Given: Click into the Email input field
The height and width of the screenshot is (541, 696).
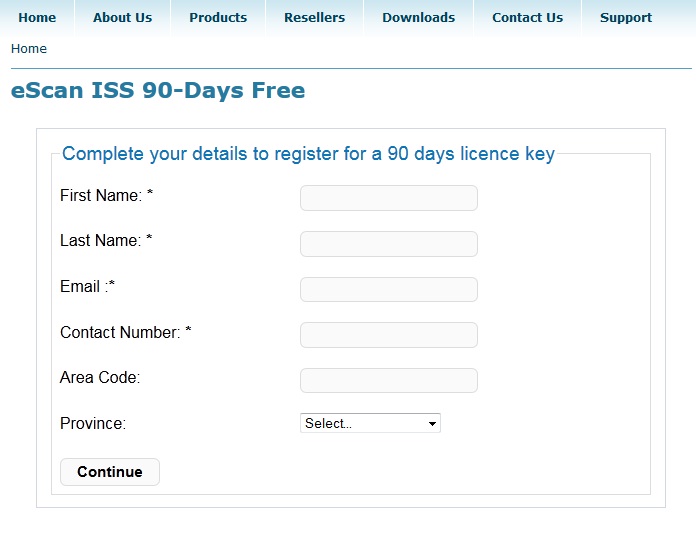Looking at the screenshot, I should (x=389, y=289).
